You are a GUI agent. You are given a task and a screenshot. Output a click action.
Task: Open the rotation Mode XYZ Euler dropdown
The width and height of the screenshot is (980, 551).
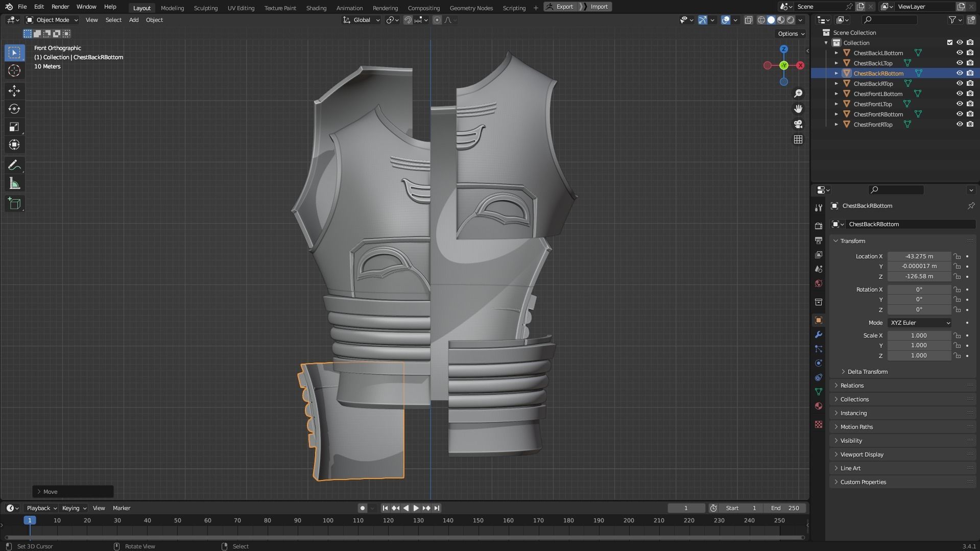(x=919, y=323)
